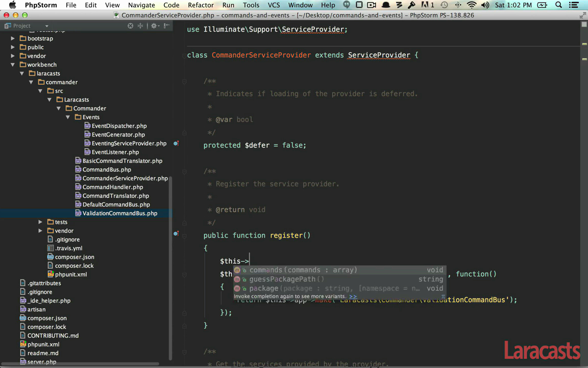Open the Project panel settings gear
Viewport: 588px width, 368px height.
(x=155, y=26)
